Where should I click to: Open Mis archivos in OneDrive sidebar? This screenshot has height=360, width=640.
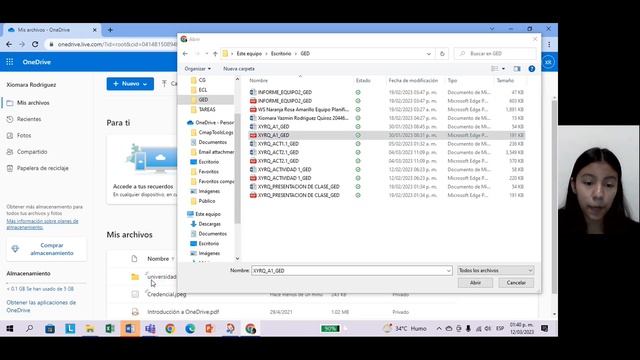point(33,103)
